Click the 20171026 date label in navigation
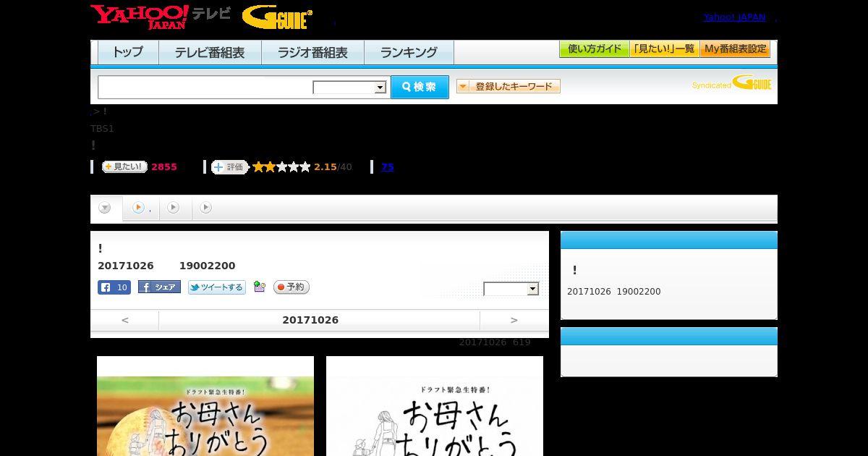The height and width of the screenshot is (456, 868). tap(310, 320)
